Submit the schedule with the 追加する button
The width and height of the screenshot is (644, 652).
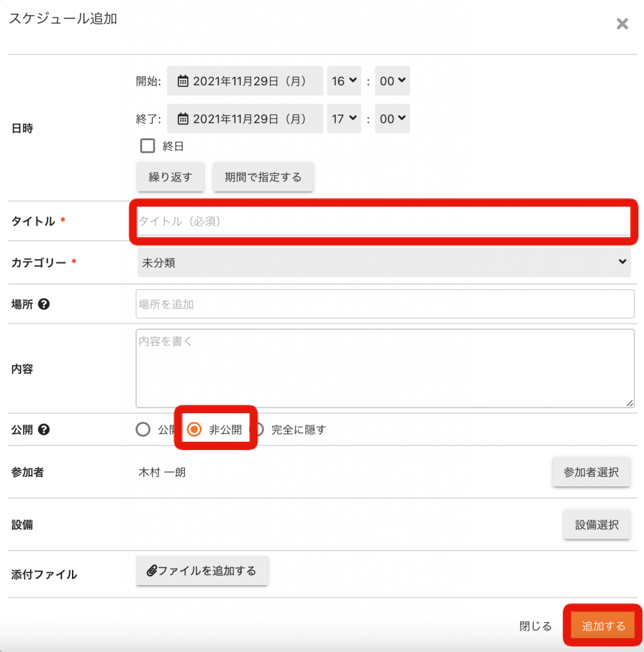pyautogui.click(x=601, y=626)
